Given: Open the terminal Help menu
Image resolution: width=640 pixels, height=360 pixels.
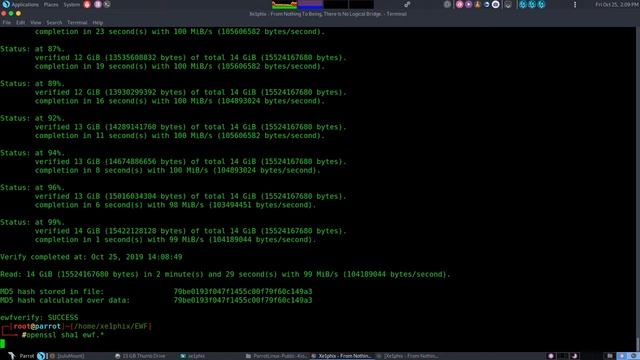Looking at the screenshot, I should coord(98,23).
